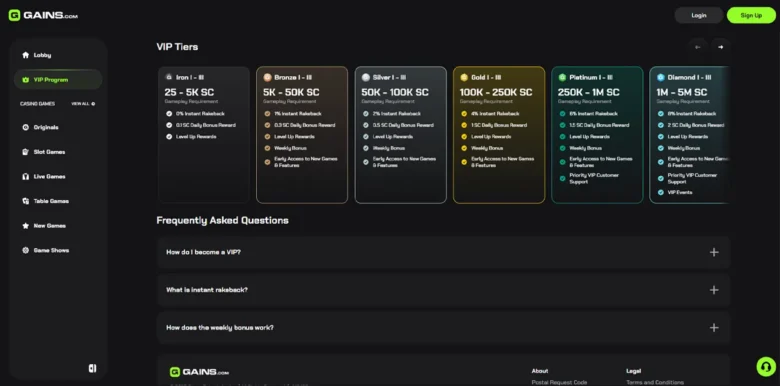Click the '100K - 250K SC' Gold requirement
Viewport: 780px width, 386px height.
click(495, 93)
